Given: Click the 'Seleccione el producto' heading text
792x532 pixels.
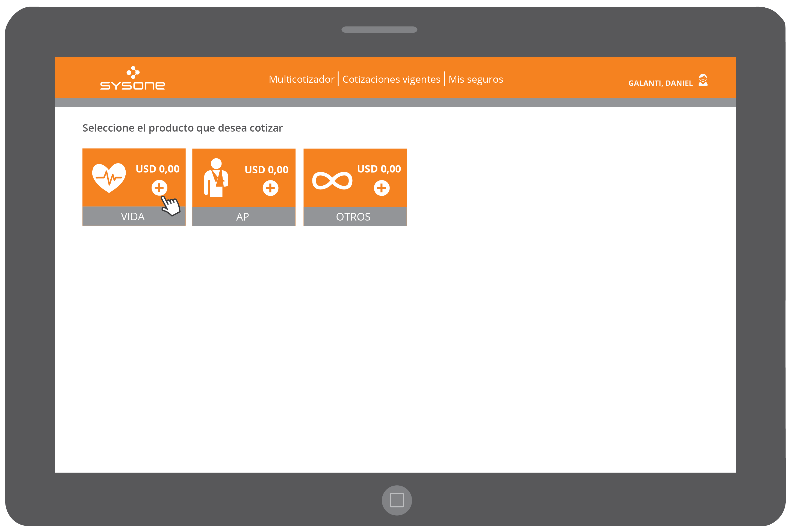Looking at the screenshot, I should pyautogui.click(x=182, y=128).
